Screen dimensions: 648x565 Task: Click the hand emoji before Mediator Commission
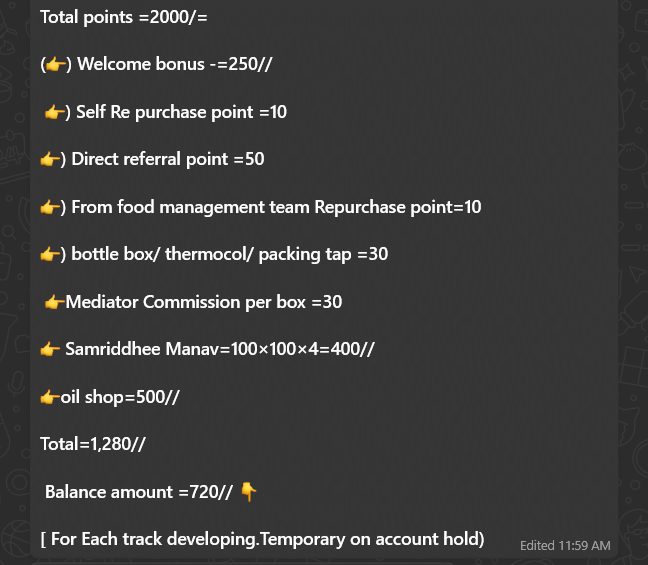click(54, 302)
